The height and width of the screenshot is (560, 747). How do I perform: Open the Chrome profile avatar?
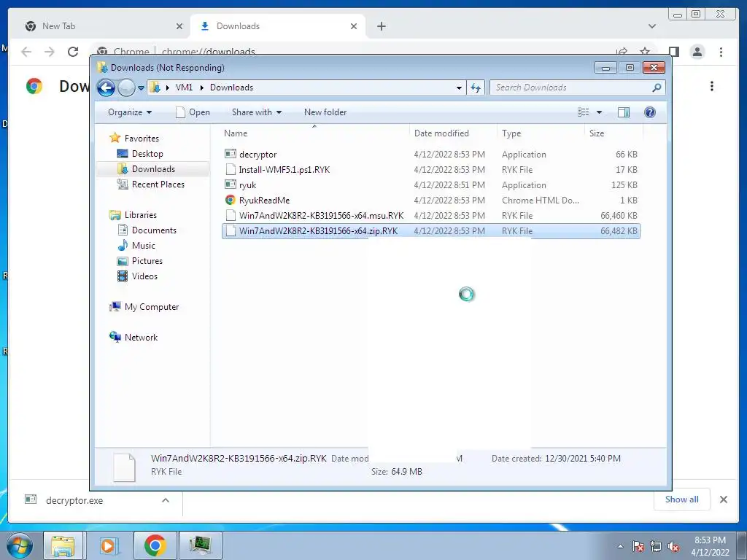coord(697,52)
